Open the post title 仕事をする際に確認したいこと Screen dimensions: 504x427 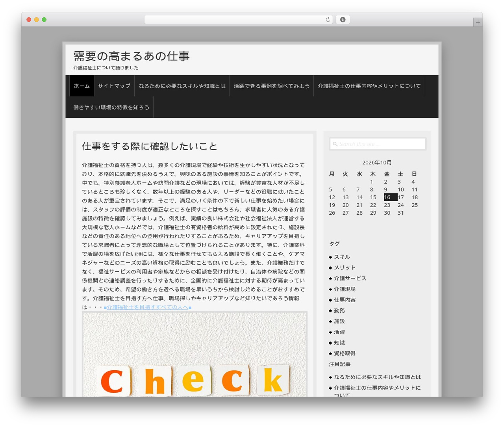(x=150, y=147)
